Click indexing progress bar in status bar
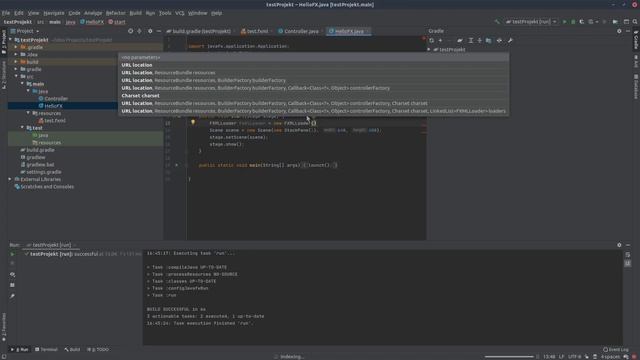The width and height of the screenshot is (640, 360). (509, 357)
